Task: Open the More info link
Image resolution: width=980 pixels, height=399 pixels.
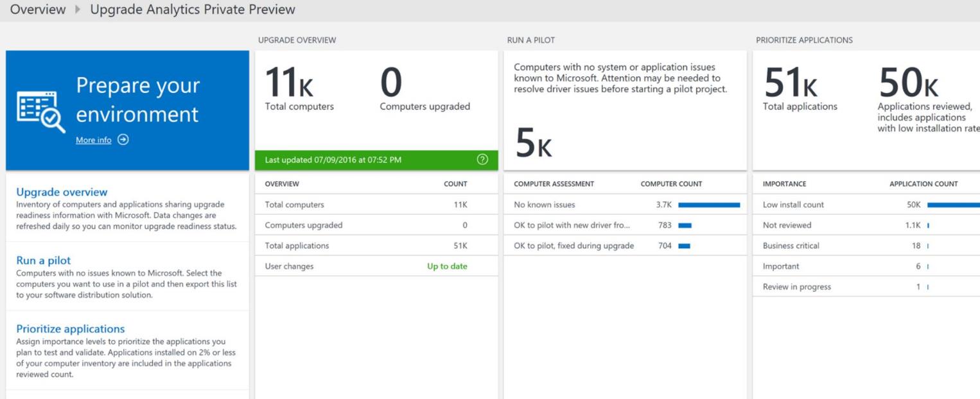Action: pyautogui.click(x=93, y=140)
